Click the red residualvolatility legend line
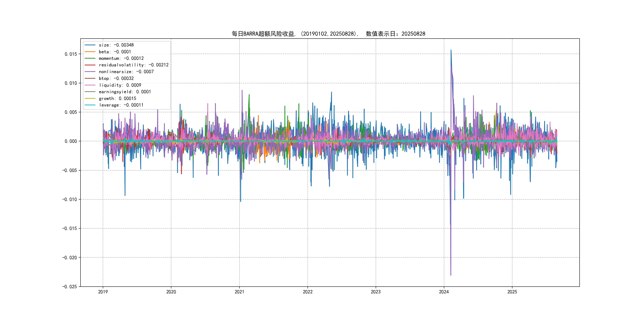Viewport: 644px width, 322px height. point(90,65)
